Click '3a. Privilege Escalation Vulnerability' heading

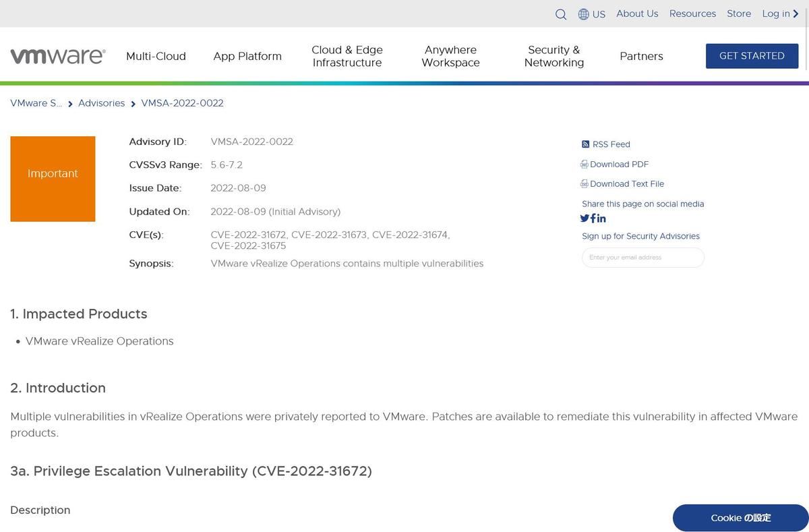(x=191, y=471)
